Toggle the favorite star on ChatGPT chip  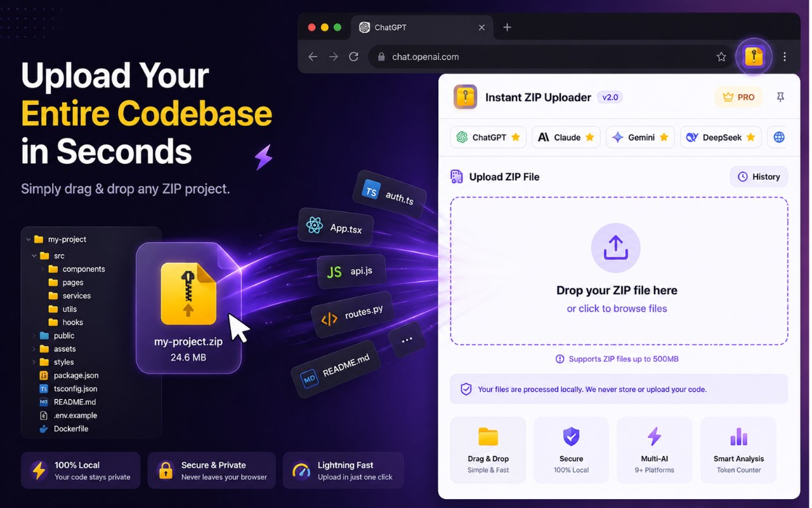516,137
